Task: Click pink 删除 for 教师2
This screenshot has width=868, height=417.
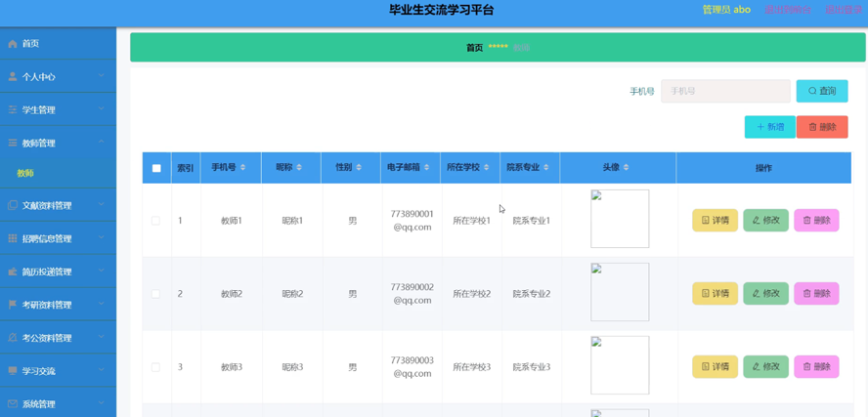Action: [x=816, y=293]
